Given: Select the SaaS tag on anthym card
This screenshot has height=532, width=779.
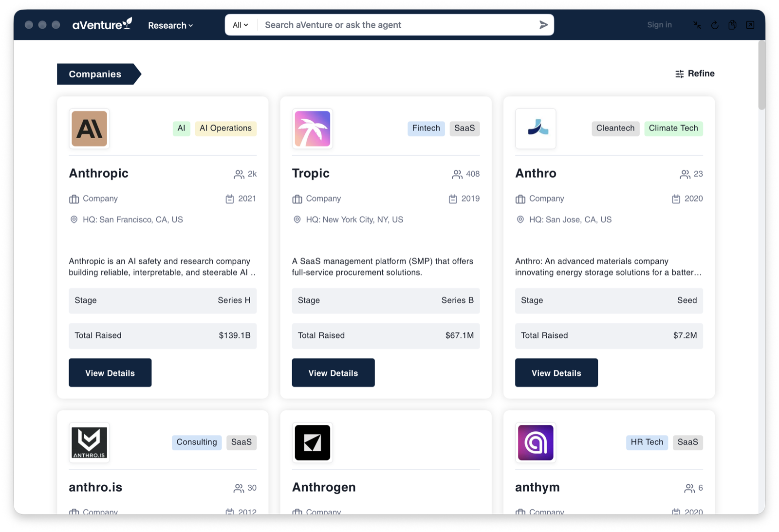Looking at the screenshot, I should point(688,442).
